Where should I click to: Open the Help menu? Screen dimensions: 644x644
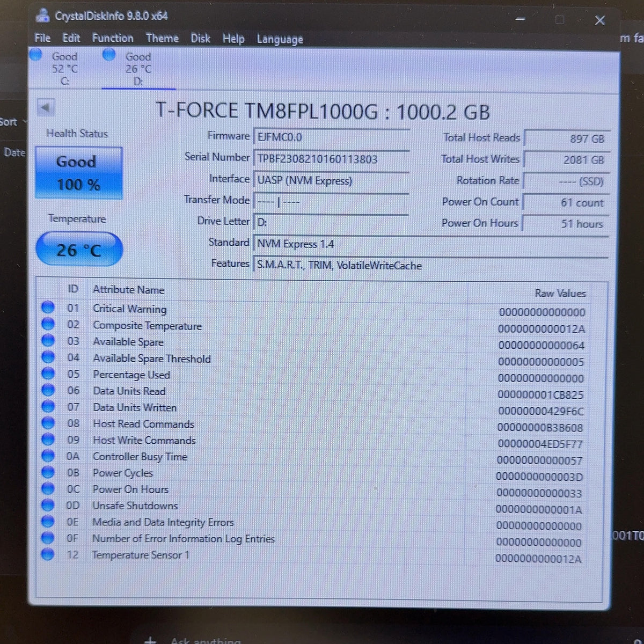tap(233, 39)
